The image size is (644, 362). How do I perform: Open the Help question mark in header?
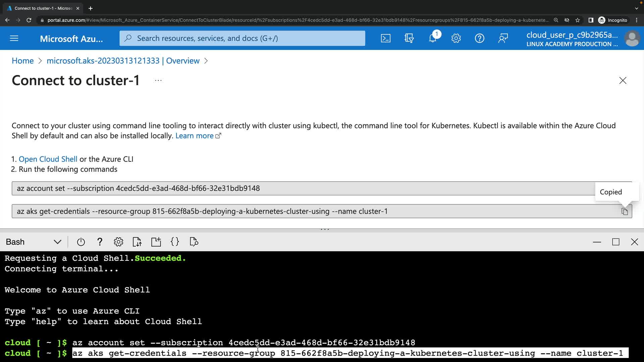[479, 38]
